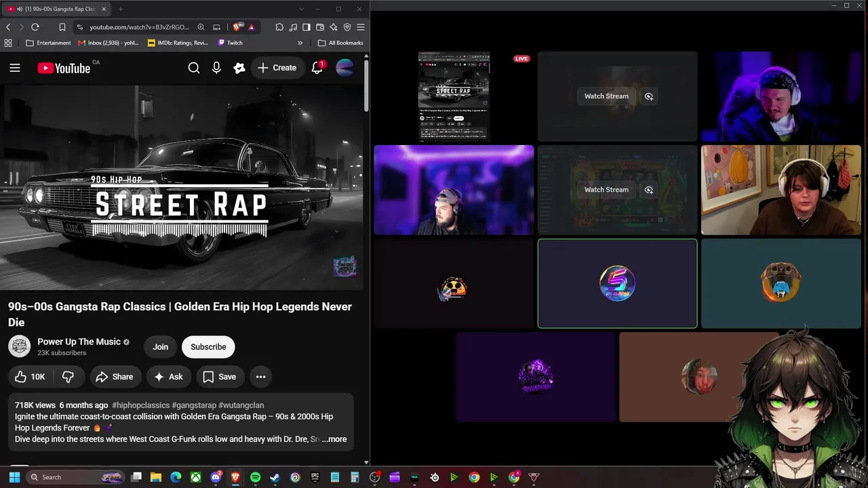The height and width of the screenshot is (488, 868).
Task: Open the tab search chevron in Brave
Action: tap(301, 9)
